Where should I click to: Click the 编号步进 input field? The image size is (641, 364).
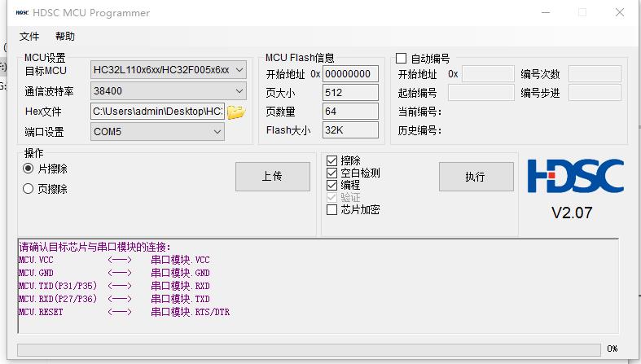(x=595, y=93)
